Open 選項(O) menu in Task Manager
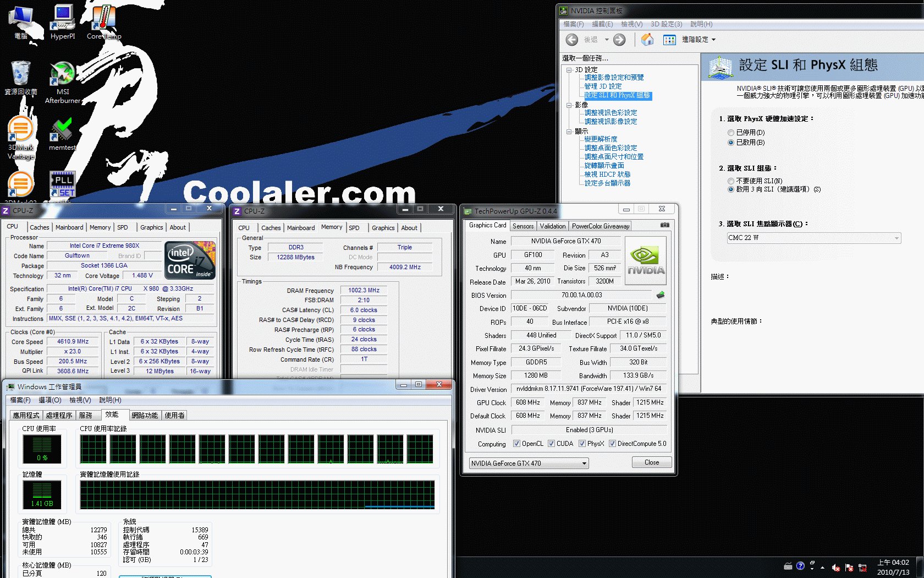The width and height of the screenshot is (924, 578). [x=50, y=400]
